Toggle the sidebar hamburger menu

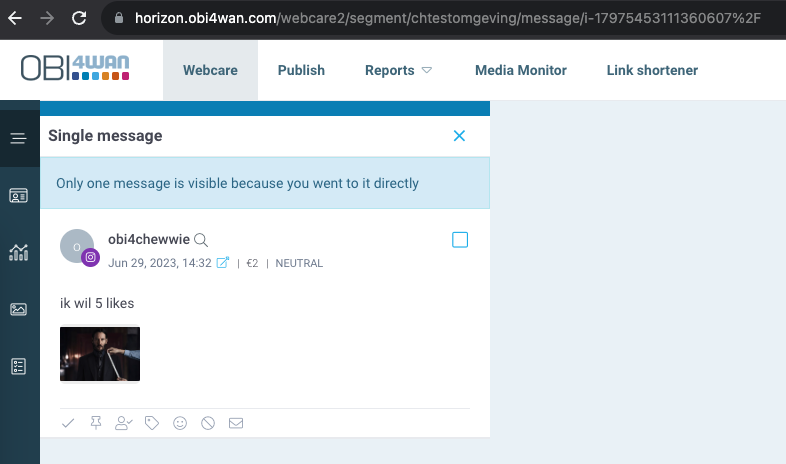19,138
